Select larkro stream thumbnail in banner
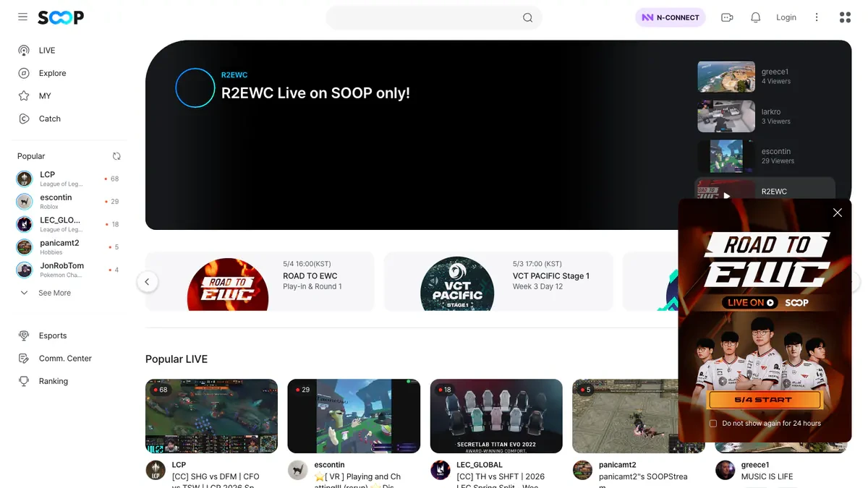 tap(726, 116)
